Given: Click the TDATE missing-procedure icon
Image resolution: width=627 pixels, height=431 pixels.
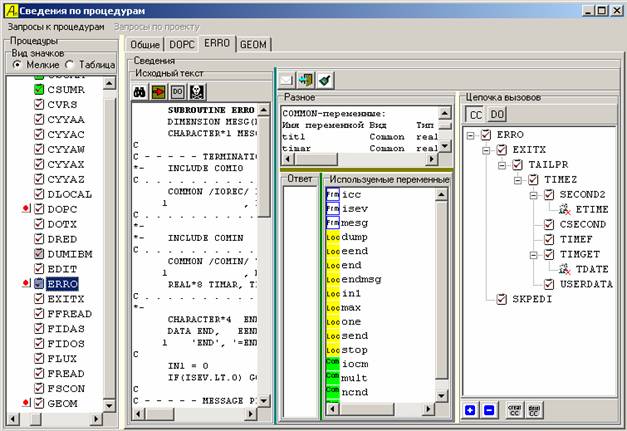Looking at the screenshot, I should 565,269.
